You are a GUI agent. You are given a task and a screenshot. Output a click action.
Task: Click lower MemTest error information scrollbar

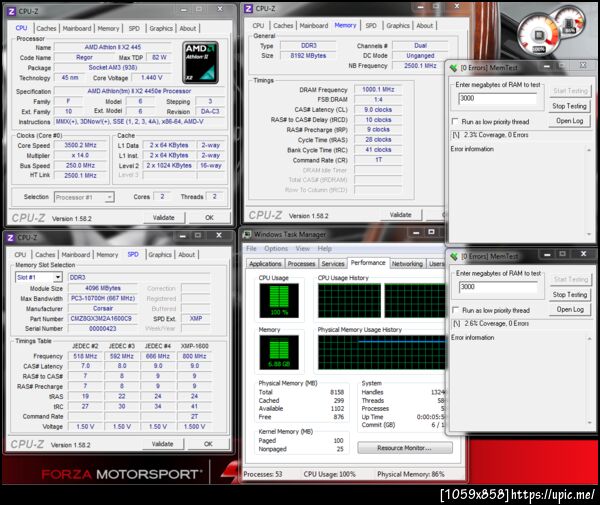pos(589,381)
